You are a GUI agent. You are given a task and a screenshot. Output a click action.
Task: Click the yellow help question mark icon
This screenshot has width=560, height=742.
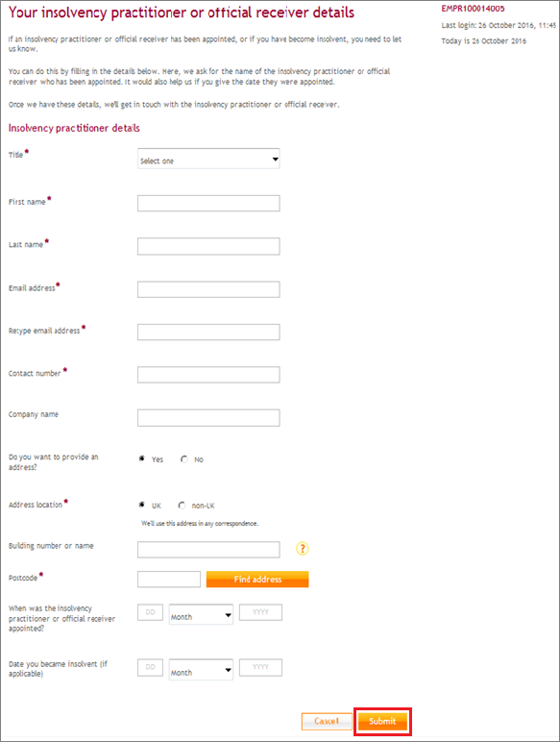303,549
